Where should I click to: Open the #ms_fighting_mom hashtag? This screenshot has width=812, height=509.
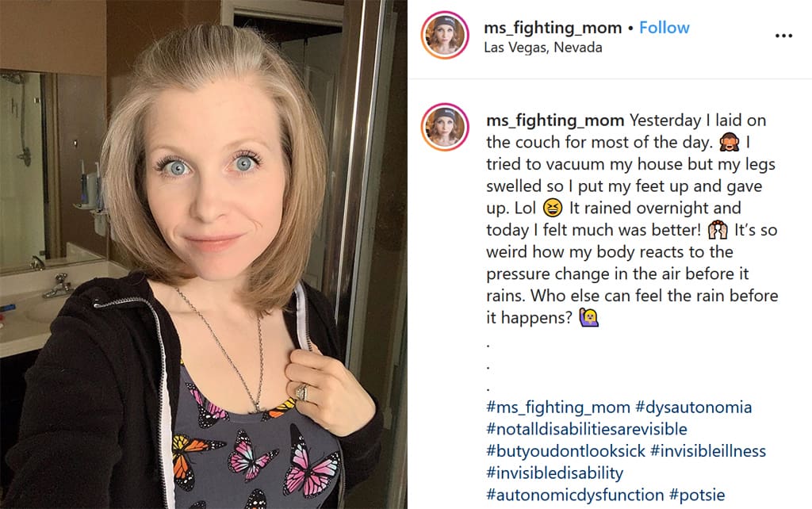click(x=558, y=408)
